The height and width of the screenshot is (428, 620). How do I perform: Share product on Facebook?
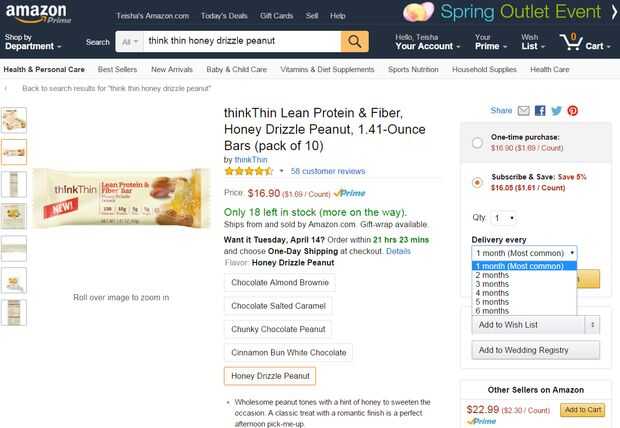click(540, 111)
